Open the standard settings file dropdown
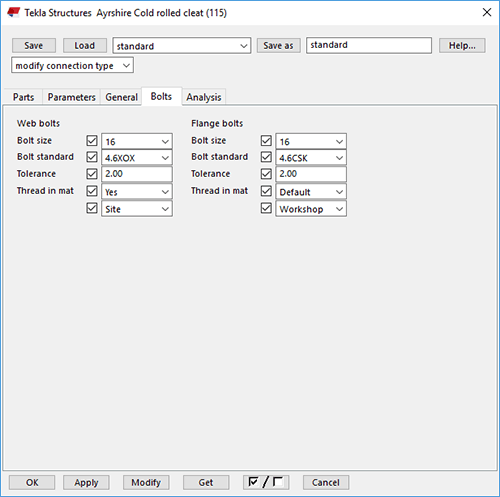Image resolution: width=500 pixels, height=497 pixels. (x=182, y=46)
